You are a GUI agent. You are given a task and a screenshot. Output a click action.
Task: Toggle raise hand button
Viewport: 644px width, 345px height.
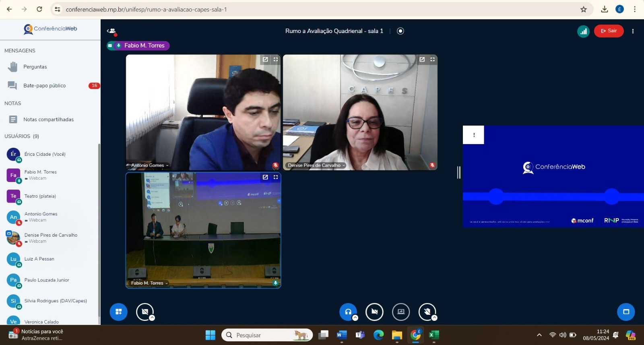[427, 312]
